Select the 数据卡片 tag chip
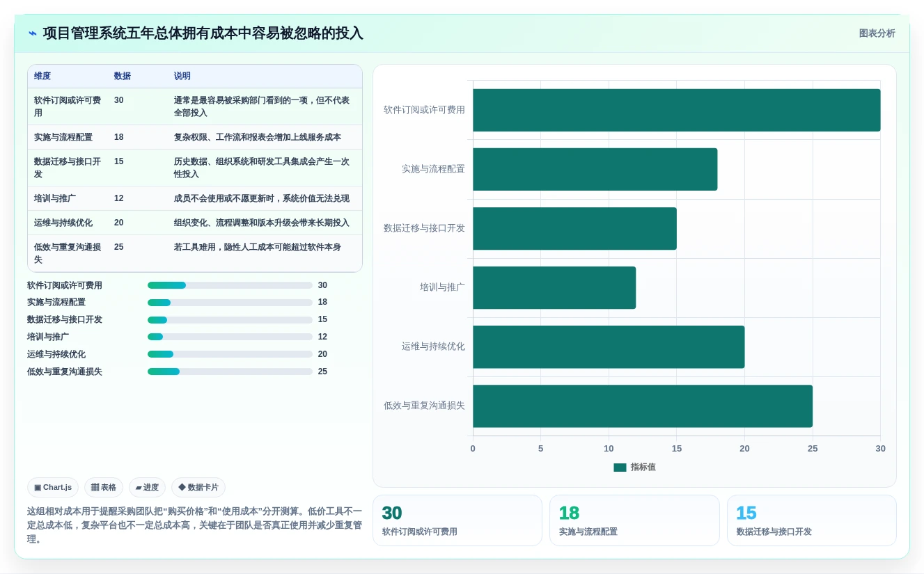This screenshot has height=574, width=924. pos(198,488)
